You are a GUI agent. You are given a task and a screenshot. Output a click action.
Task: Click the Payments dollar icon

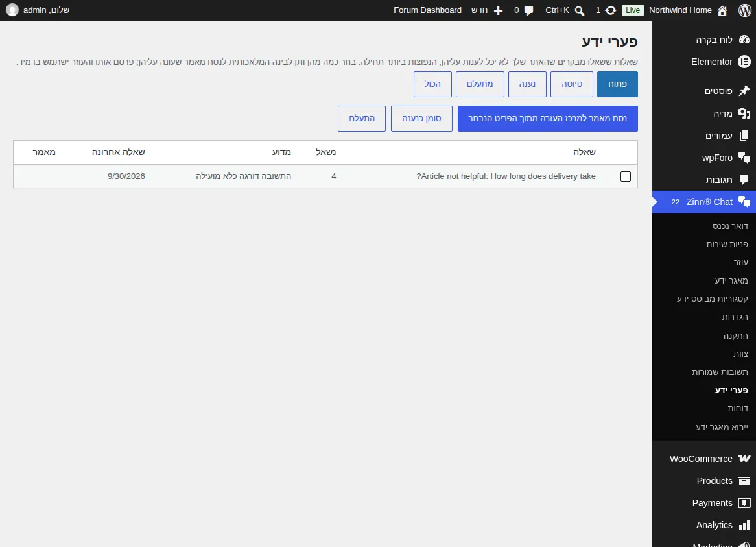[744, 503]
